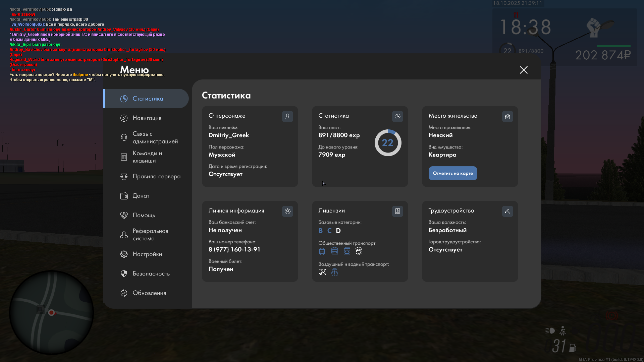Click the boat license icon

click(x=334, y=272)
